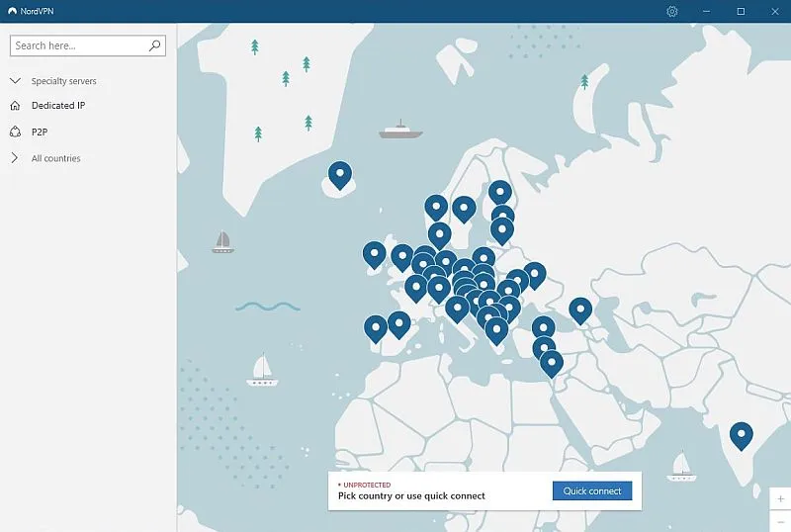Click the Dedicated IP house icon
This screenshot has height=532, width=791.
(x=15, y=105)
